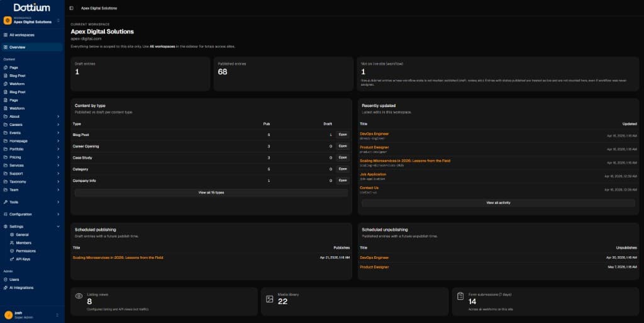Click the Permissions shield icon

11,251
